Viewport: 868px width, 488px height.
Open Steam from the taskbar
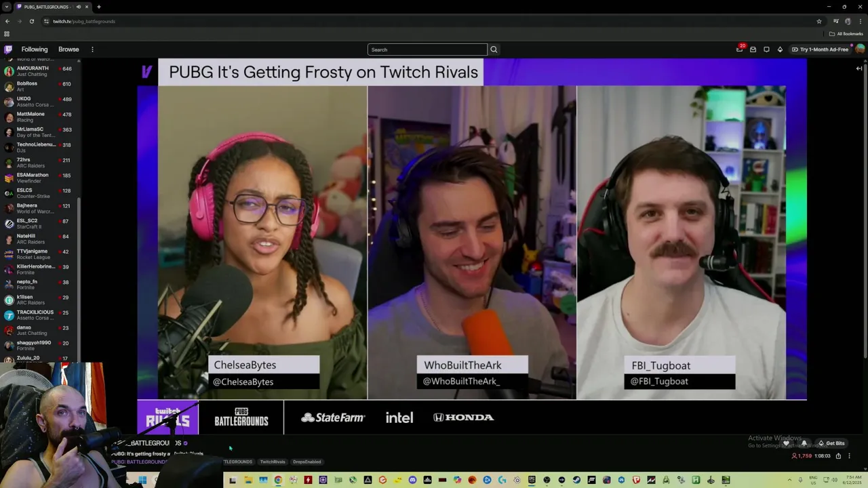(576, 481)
